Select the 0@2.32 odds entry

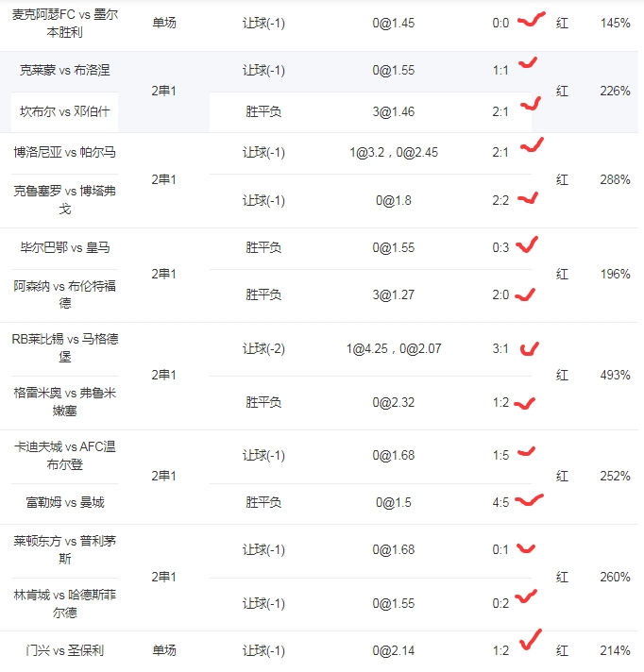pyautogui.click(x=394, y=403)
